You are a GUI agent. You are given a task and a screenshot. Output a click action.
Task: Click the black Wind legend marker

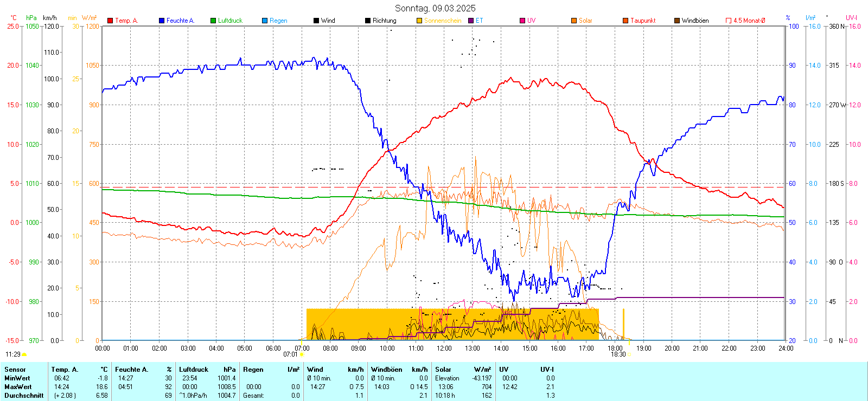pos(316,21)
